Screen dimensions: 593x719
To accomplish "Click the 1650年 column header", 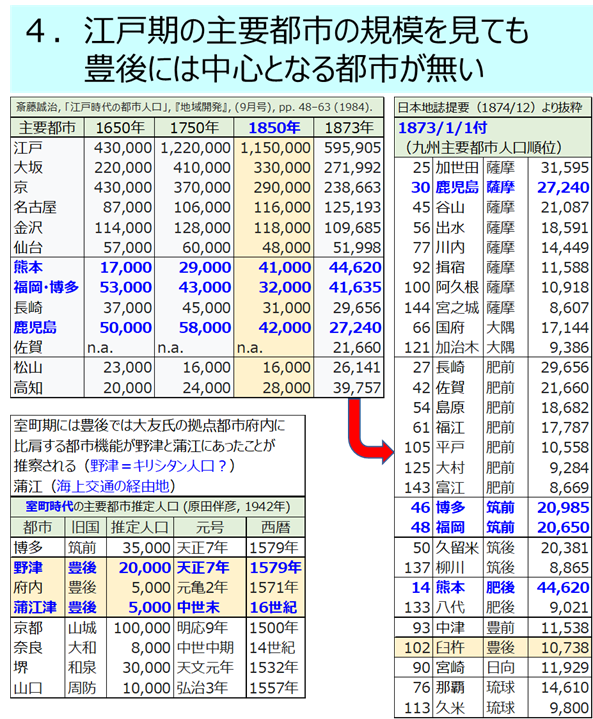I will (x=119, y=127).
